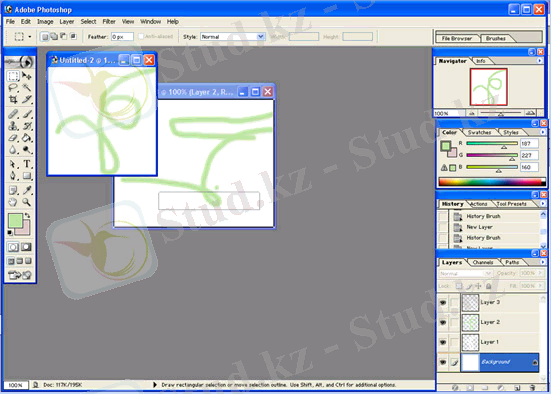551x394 pixels.
Task: Select the Zoom magnifier tool
Action: (26, 202)
